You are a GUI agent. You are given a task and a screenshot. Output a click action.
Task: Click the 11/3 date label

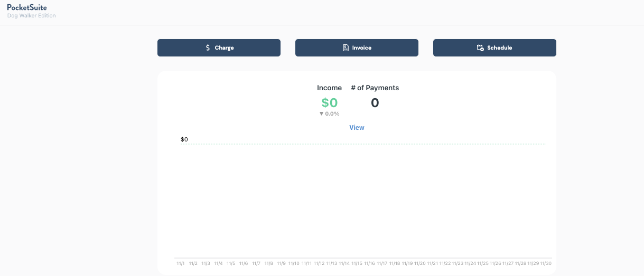tap(206, 263)
